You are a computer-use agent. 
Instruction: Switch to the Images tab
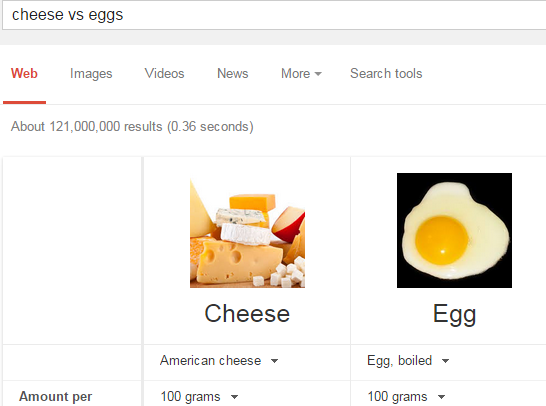(x=91, y=74)
